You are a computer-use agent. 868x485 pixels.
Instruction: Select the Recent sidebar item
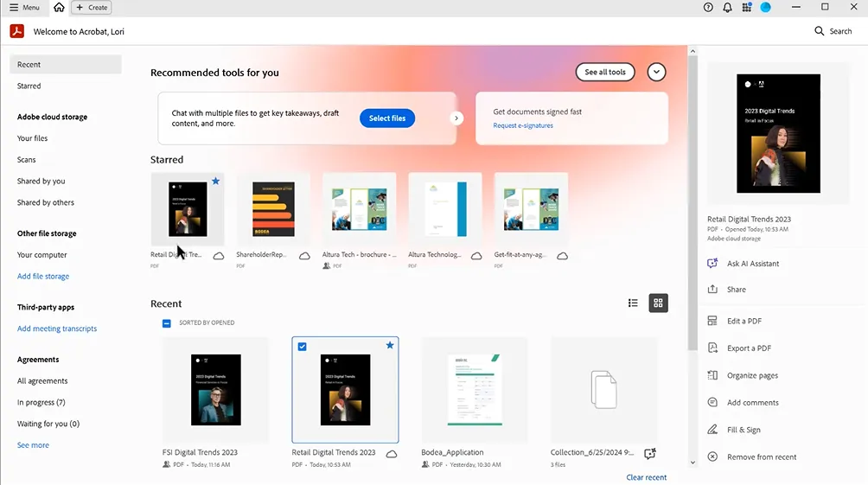click(x=66, y=64)
